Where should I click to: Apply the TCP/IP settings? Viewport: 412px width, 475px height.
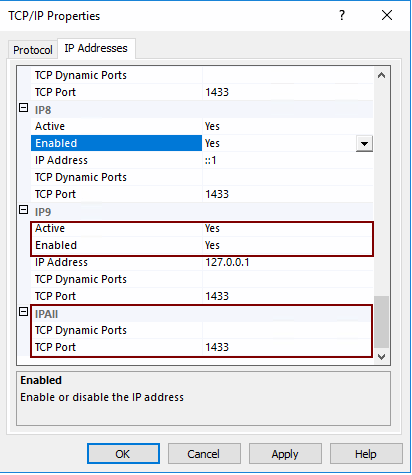(x=285, y=454)
